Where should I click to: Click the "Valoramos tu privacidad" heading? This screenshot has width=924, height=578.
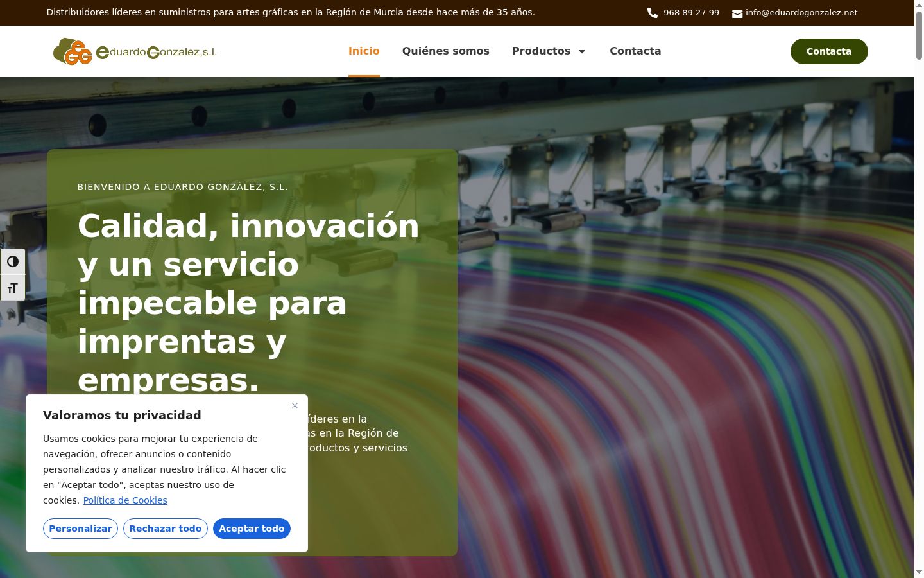(122, 416)
